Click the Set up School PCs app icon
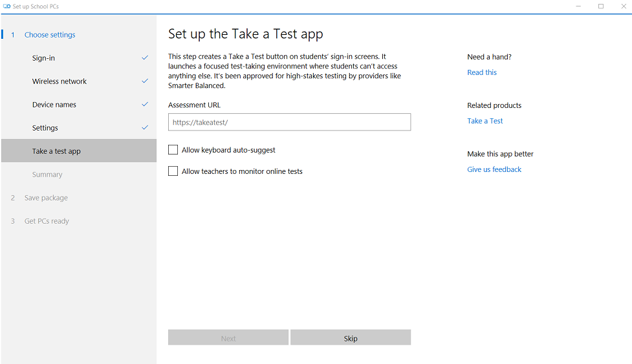Viewport: 632px width, 364px height. click(7, 6)
